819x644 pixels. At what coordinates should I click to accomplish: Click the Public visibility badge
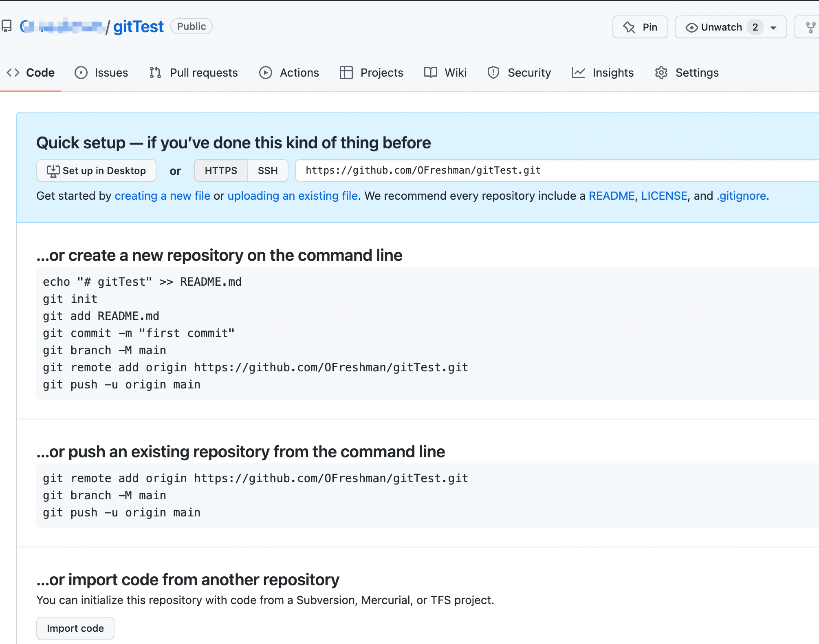pos(192,26)
